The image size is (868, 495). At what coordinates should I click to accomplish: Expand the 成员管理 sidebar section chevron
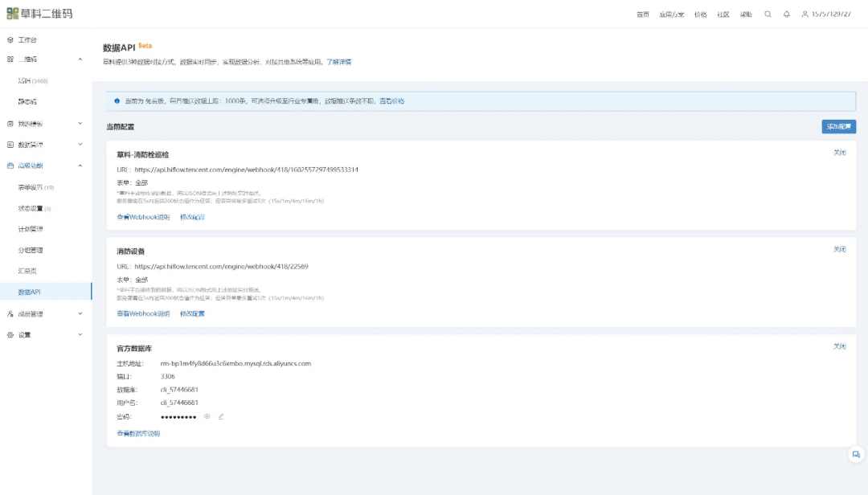click(x=80, y=313)
